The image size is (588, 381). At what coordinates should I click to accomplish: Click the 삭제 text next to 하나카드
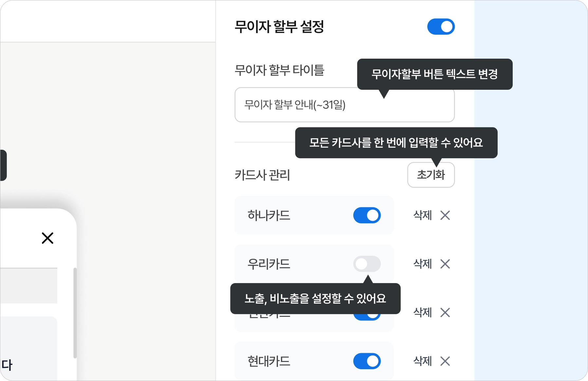(x=423, y=215)
